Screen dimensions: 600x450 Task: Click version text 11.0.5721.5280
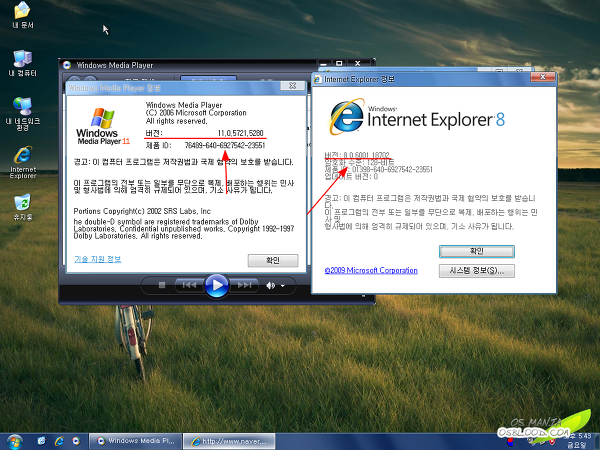pos(241,133)
